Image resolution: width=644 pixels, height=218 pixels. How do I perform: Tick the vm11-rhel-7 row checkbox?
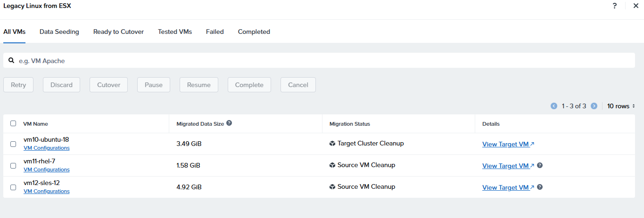pyautogui.click(x=13, y=166)
